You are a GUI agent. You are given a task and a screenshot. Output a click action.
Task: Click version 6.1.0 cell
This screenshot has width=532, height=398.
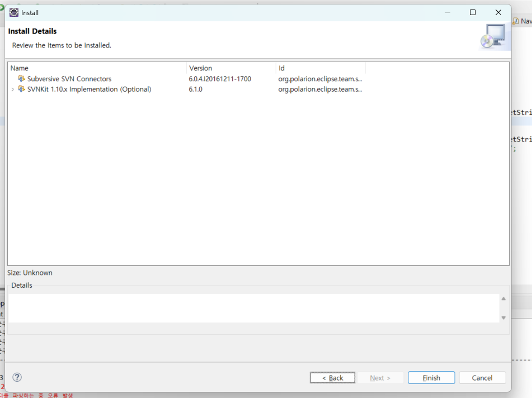[x=195, y=90]
